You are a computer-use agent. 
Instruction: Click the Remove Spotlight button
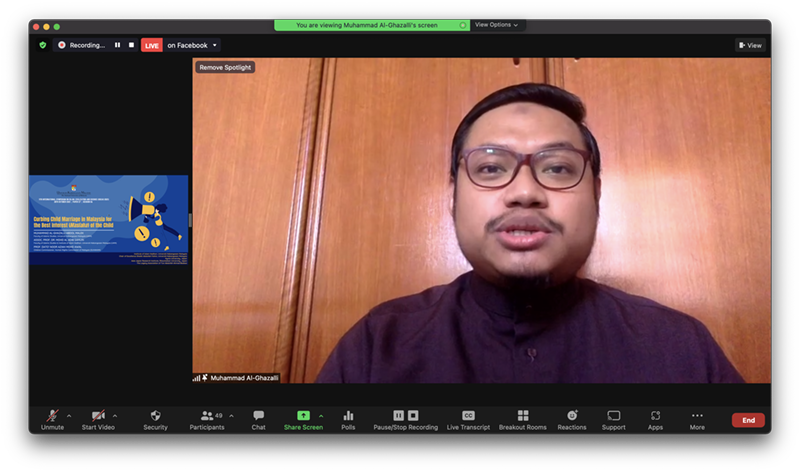[225, 67]
